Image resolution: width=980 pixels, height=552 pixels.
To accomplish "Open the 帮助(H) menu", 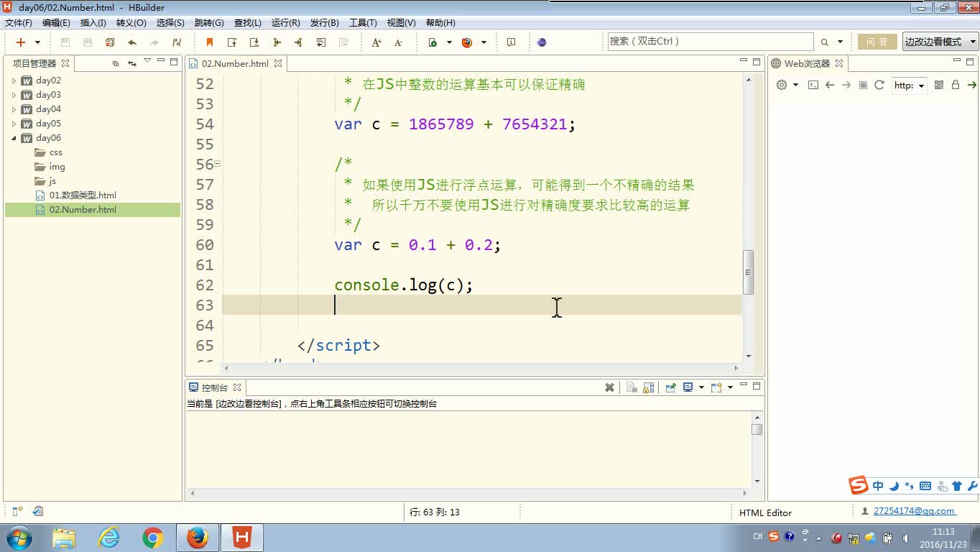I will [440, 23].
